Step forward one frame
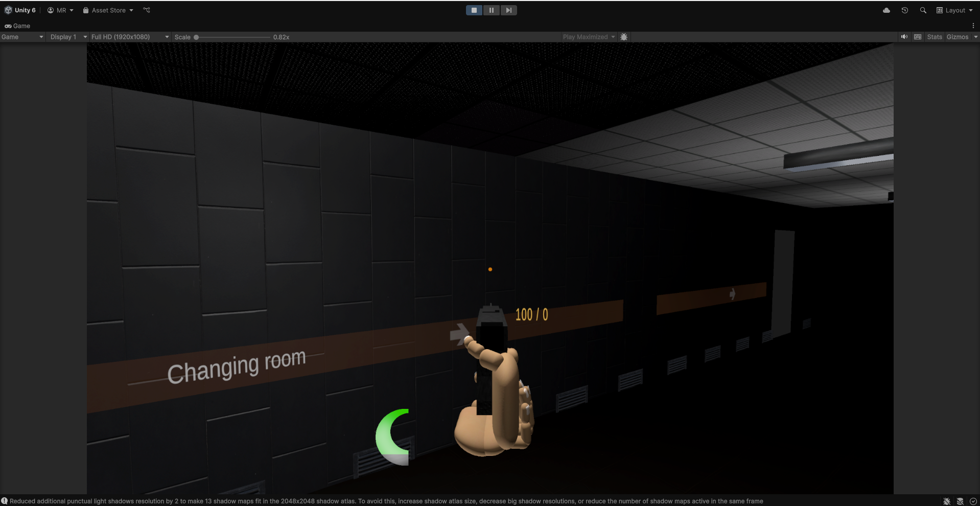The height and width of the screenshot is (506, 980). (508, 10)
